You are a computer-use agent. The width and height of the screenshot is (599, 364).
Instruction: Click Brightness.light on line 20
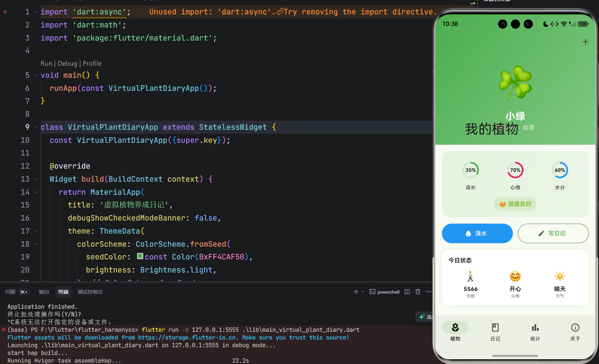pyautogui.click(x=176, y=270)
